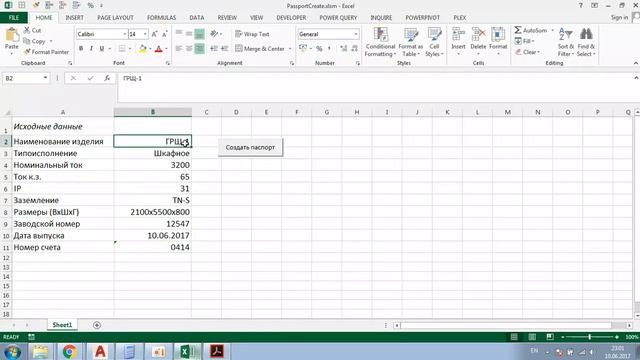Viewport: 640px width, 360px height.
Task: Open the font size 14 dropdown
Action: click(x=145, y=34)
